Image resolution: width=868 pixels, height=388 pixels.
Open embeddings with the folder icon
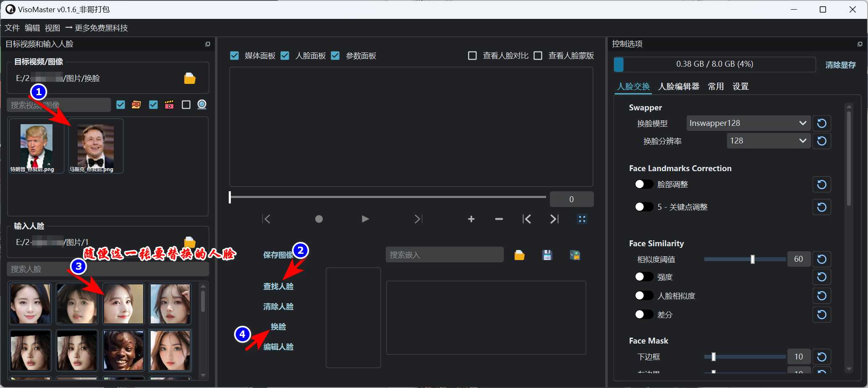pyautogui.click(x=519, y=255)
